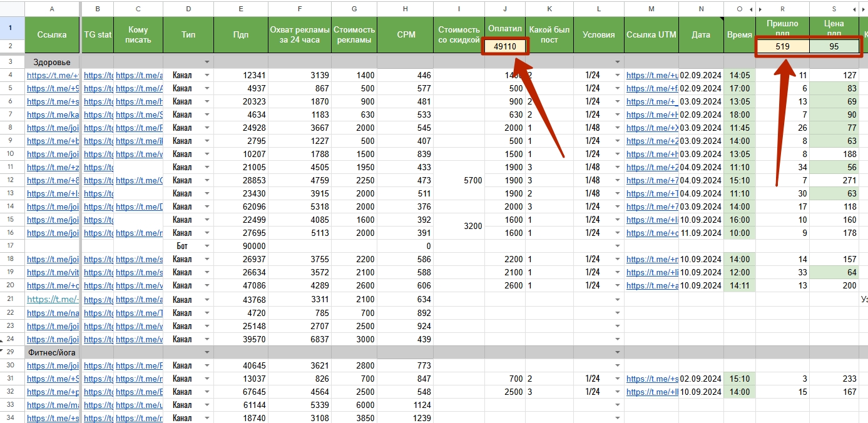Select column J header
Viewport: 868px width, 423px height.
[505, 9]
